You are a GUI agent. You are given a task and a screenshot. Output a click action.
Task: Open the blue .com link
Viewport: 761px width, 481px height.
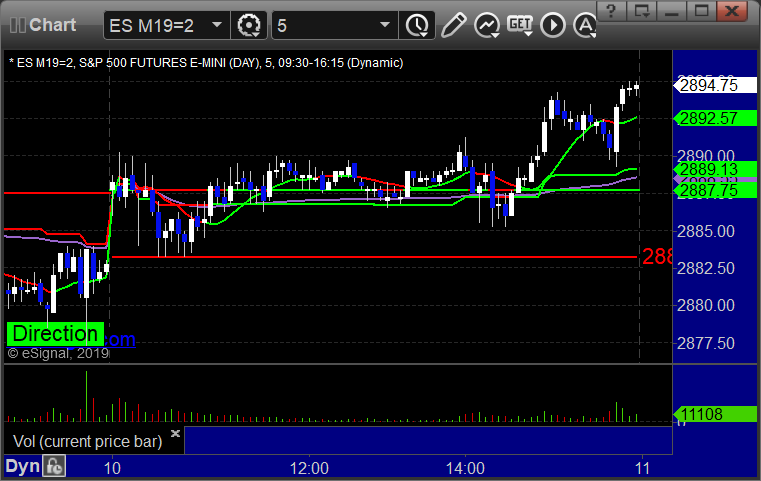120,339
